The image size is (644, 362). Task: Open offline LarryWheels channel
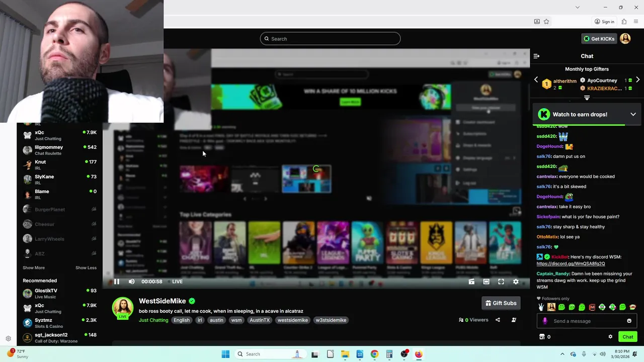tap(59, 239)
